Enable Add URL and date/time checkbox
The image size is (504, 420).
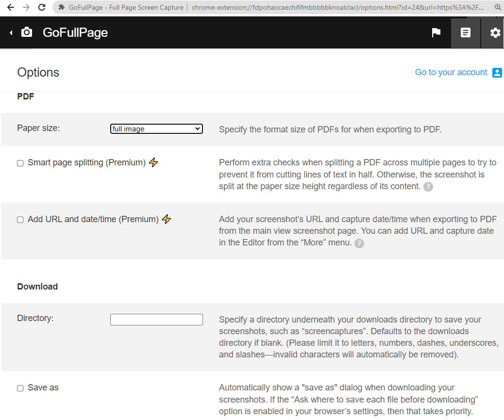(20, 220)
